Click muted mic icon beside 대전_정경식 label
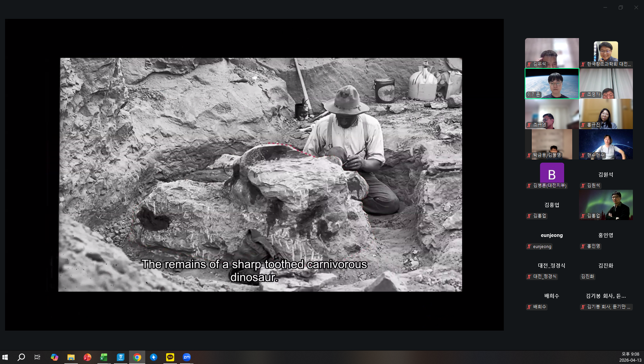This screenshot has height=364, width=644. tap(529, 276)
